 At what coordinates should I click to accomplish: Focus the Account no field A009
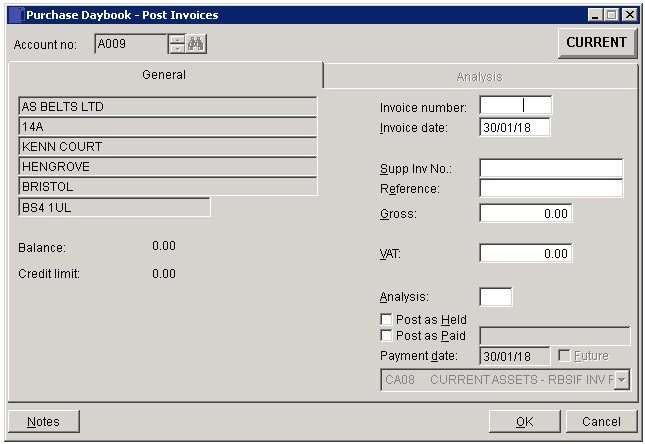(131, 44)
